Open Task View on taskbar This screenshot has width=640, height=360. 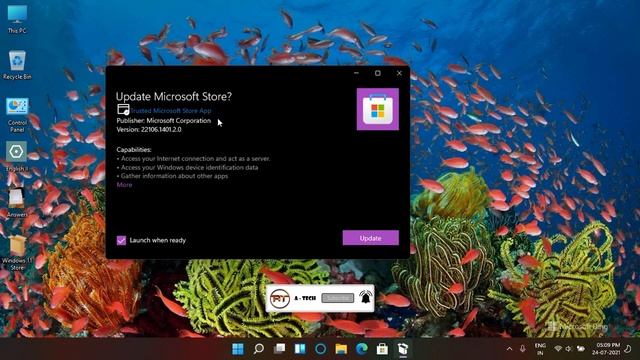pos(280,349)
